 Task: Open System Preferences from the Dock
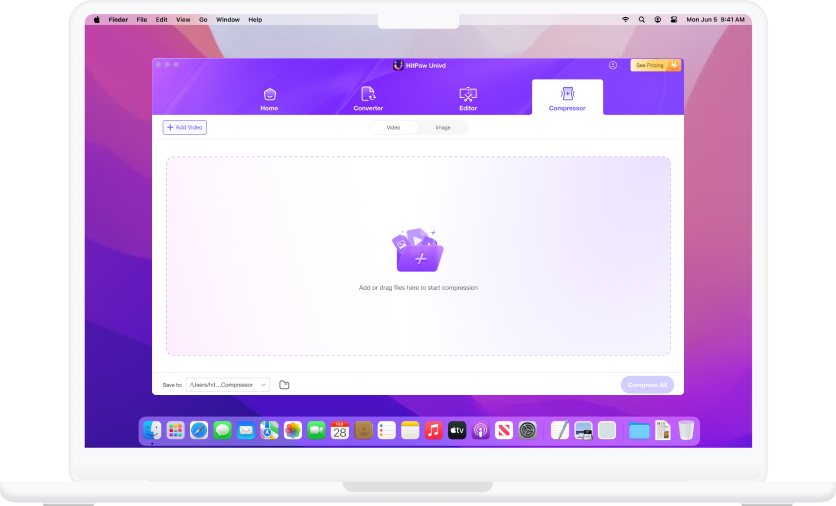coord(527,430)
